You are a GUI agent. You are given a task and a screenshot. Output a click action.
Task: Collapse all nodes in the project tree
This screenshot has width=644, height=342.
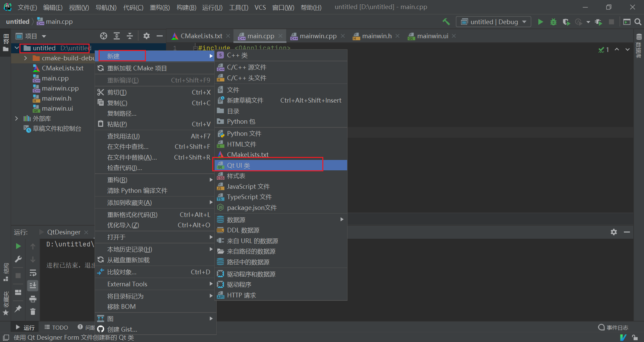pos(129,36)
